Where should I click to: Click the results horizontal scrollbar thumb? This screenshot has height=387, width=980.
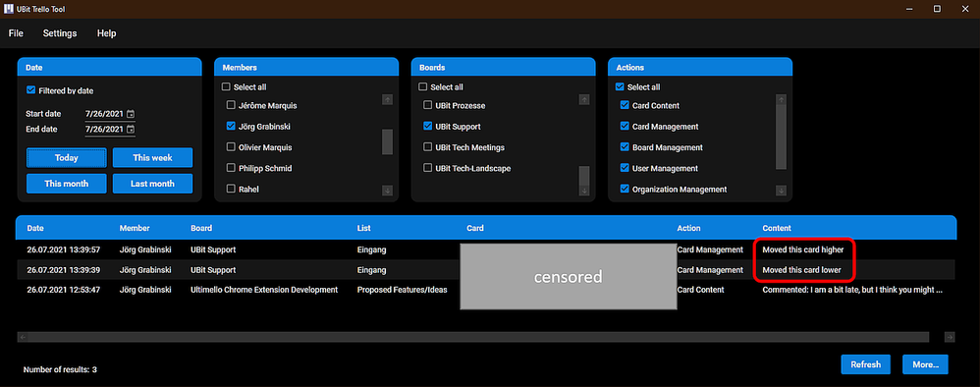[x=478, y=337]
